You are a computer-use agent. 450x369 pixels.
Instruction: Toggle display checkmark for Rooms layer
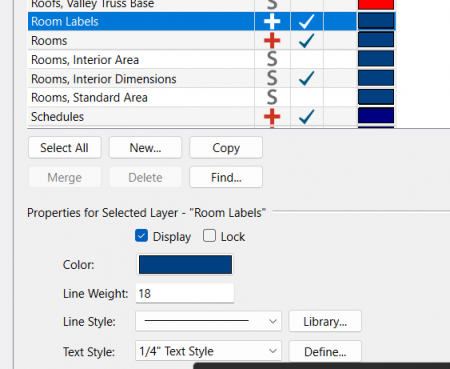(306, 41)
